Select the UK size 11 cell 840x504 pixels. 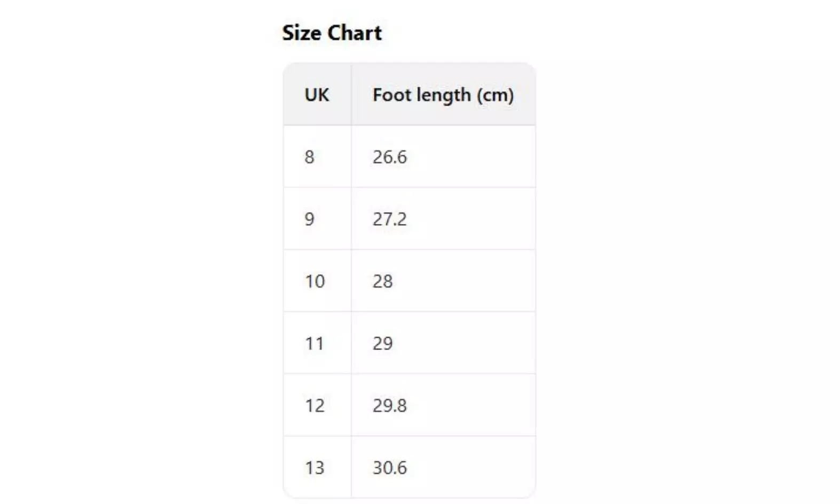[x=315, y=343]
